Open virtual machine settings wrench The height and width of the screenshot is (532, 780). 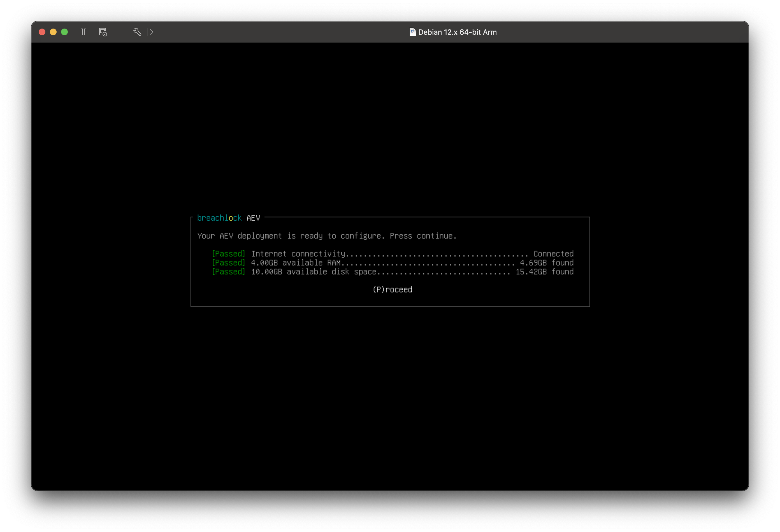tap(137, 32)
